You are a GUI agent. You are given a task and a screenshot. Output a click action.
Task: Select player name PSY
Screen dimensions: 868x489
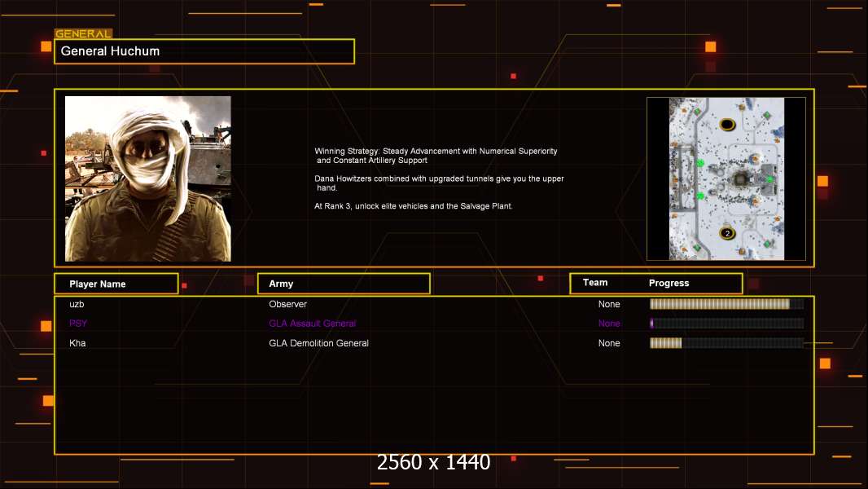click(78, 324)
